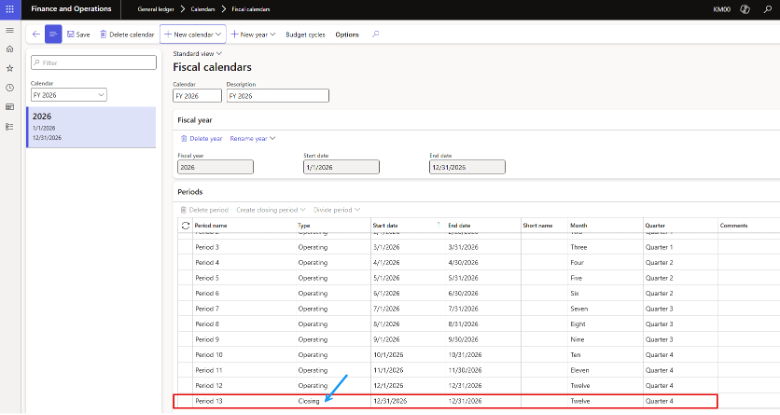780x415 pixels.
Task: Sort by Period name column header
Action: 211,225
